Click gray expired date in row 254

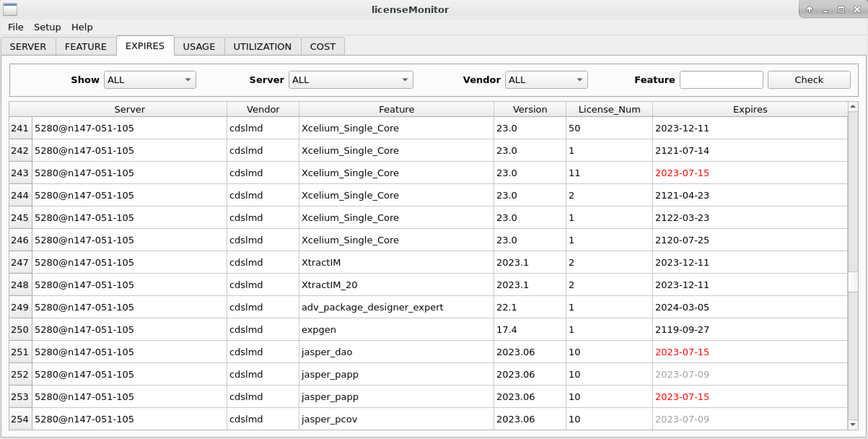click(x=750, y=419)
